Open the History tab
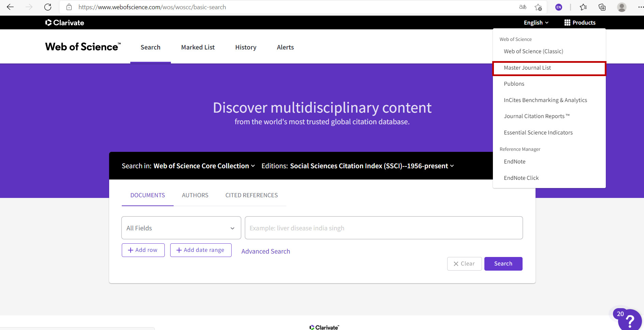The width and height of the screenshot is (644, 330). pos(246,47)
